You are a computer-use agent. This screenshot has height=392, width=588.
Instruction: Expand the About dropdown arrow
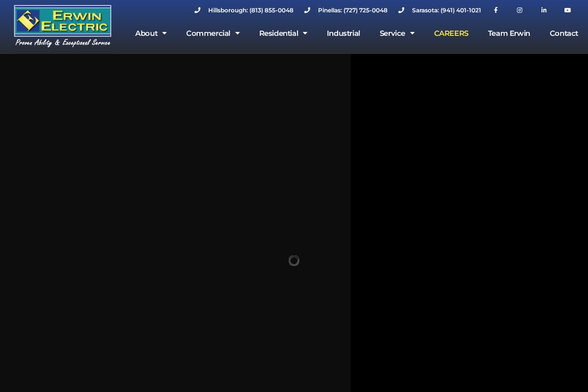pos(164,33)
